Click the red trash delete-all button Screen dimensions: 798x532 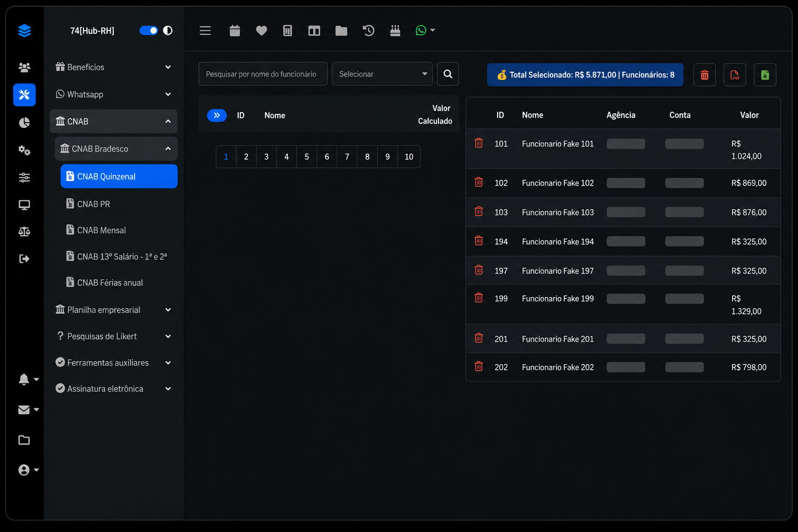tap(704, 75)
